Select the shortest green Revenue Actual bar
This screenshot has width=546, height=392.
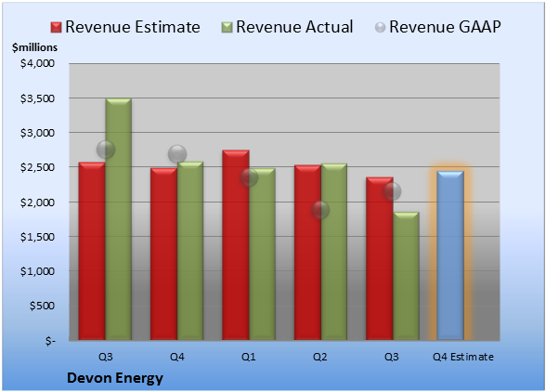(406, 276)
